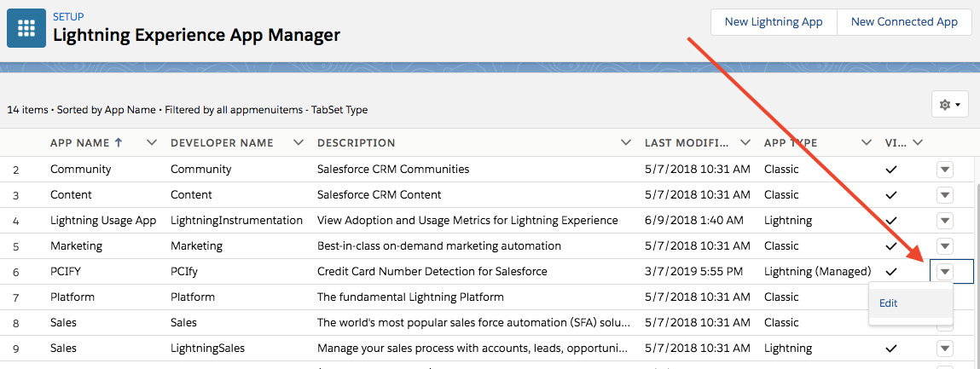Open Last Modified column menu chevron
The width and height of the screenshot is (980, 369).
click(745, 143)
